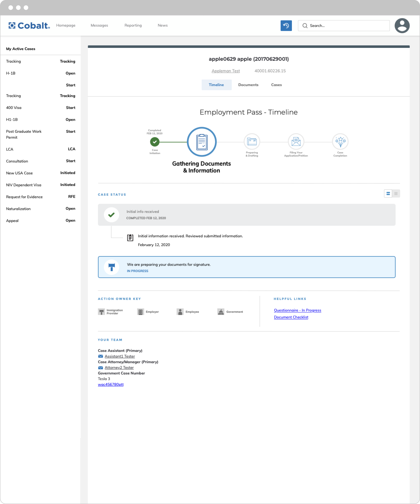420x504 pixels.
Task: Open the user profile avatar
Action: point(402,25)
